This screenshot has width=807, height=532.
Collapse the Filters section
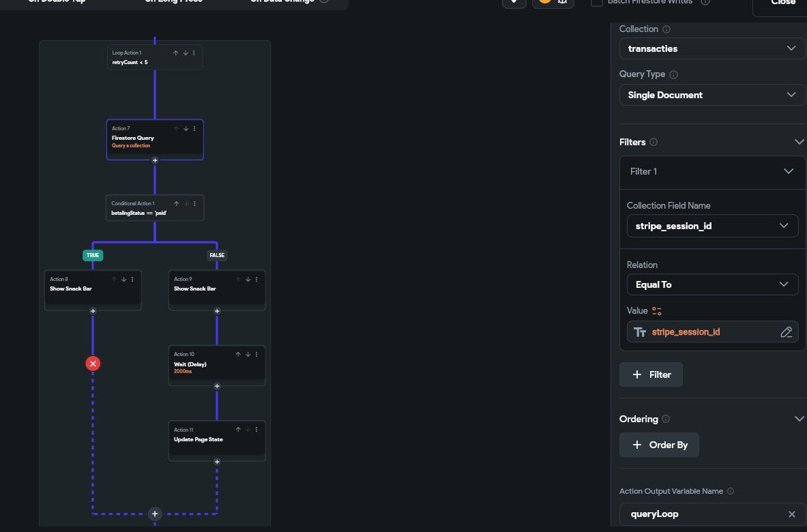pyautogui.click(x=799, y=142)
